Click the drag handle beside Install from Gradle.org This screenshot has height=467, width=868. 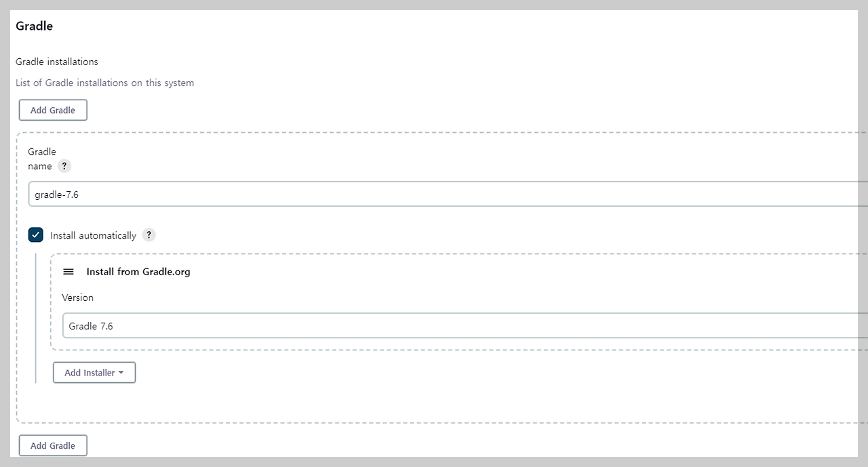point(68,271)
